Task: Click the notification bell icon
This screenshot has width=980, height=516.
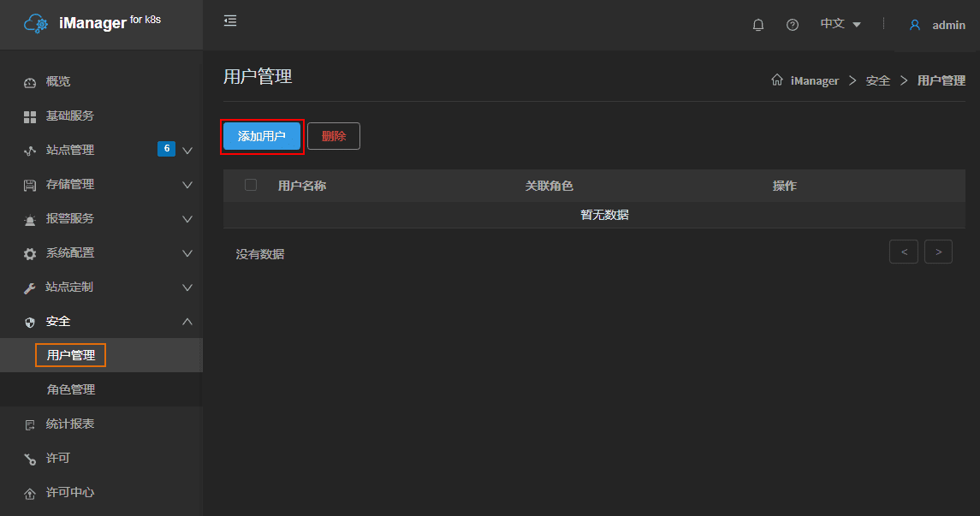Action: point(757,25)
